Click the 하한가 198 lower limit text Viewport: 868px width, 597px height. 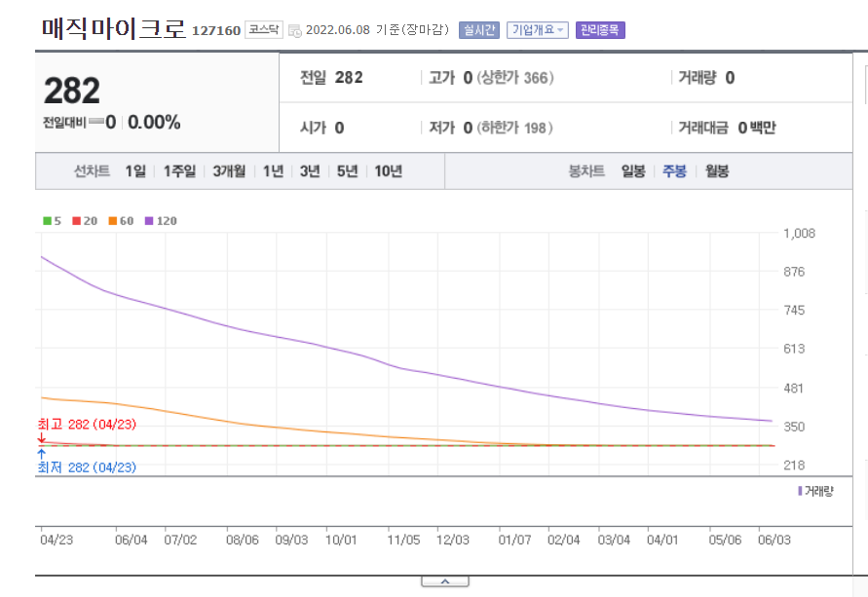point(514,128)
